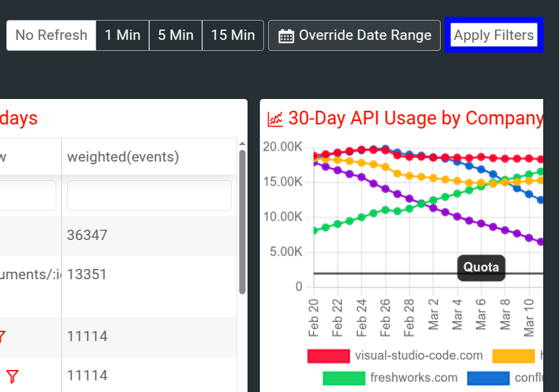Select the No Refresh option
The width and height of the screenshot is (559, 392).
click(x=51, y=35)
